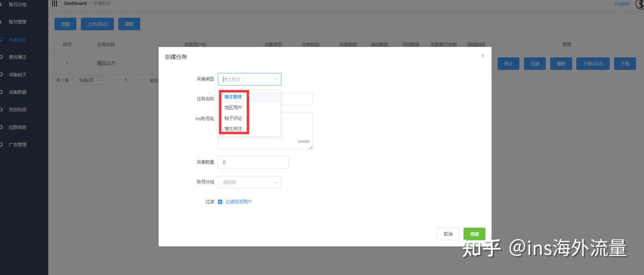Select 帖子评论 option in dropdown list
This screenshot has width=644, height=275.
pos(250,118)
